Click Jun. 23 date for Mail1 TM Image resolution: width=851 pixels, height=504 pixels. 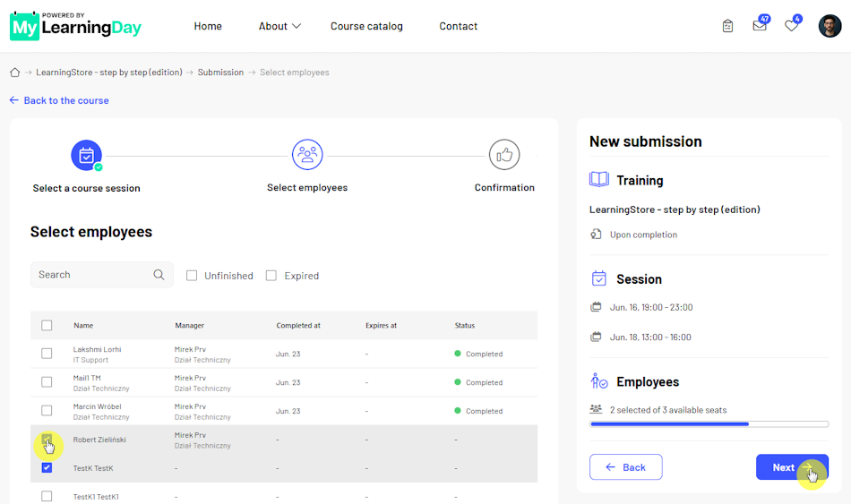click(288, 382)
